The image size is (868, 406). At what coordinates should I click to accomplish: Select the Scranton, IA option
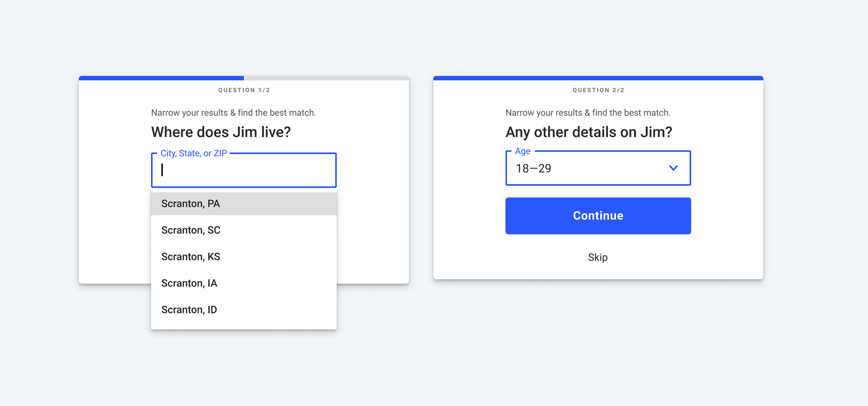244,283
